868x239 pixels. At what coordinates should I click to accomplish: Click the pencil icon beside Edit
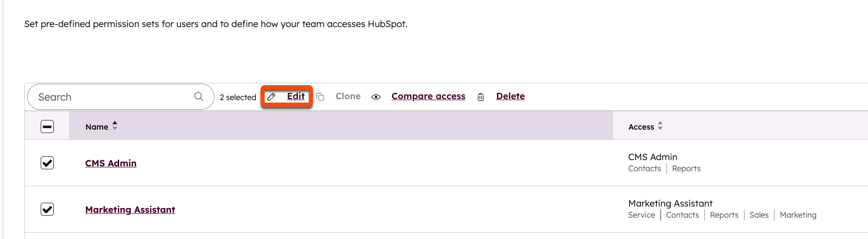point(271,97)
